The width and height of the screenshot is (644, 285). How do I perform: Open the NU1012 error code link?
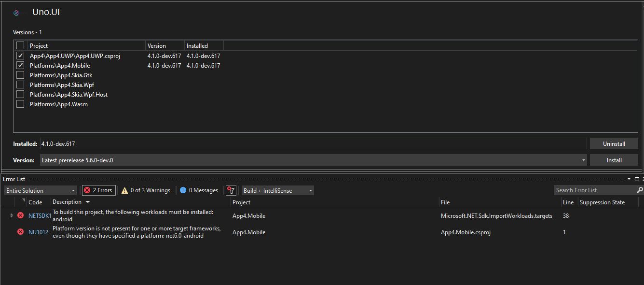point(39,232)
